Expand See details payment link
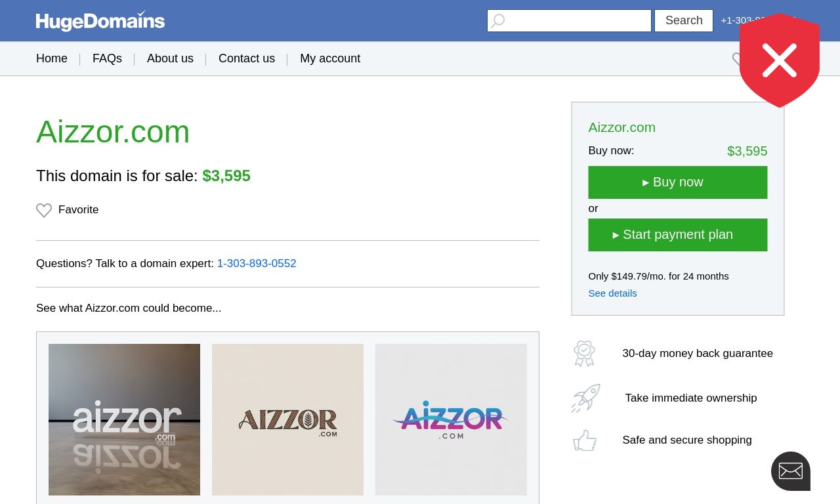840x504 pixels. pos(612,293)
